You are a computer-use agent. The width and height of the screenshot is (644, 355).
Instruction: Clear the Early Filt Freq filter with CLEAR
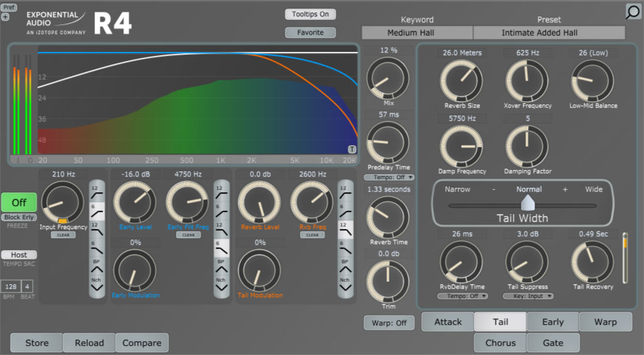tap(188, 235)
